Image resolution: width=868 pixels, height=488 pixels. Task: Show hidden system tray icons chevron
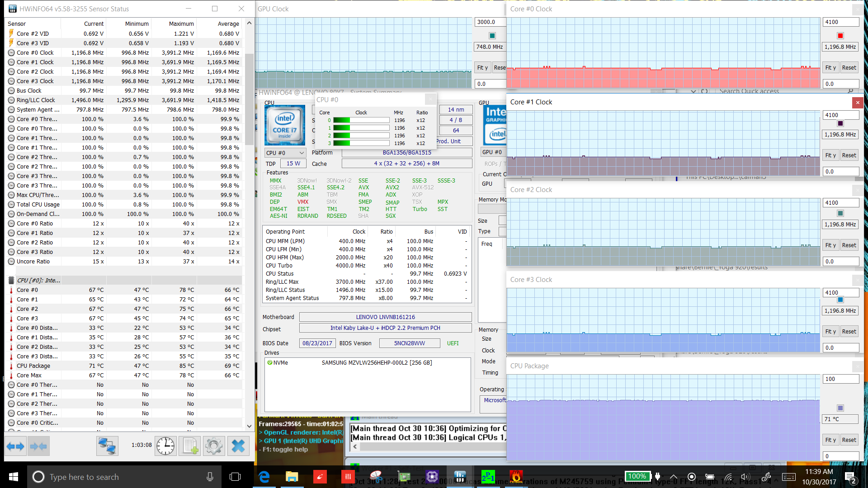coord(673,477)
